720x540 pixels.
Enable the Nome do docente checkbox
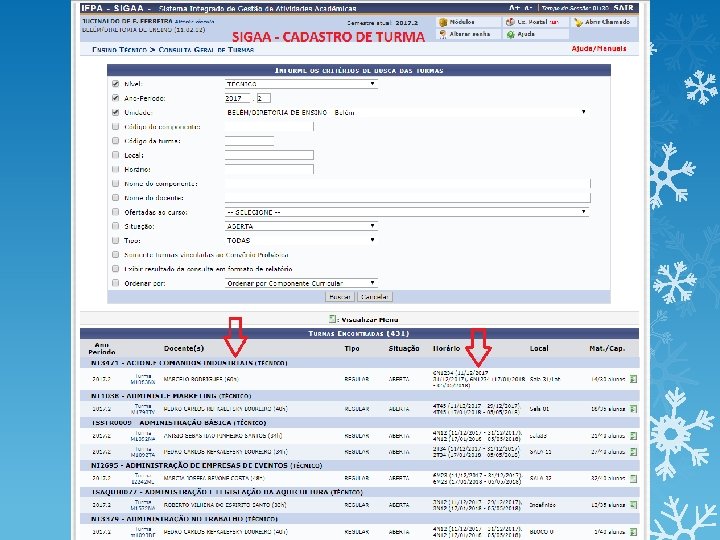[115, 197]
